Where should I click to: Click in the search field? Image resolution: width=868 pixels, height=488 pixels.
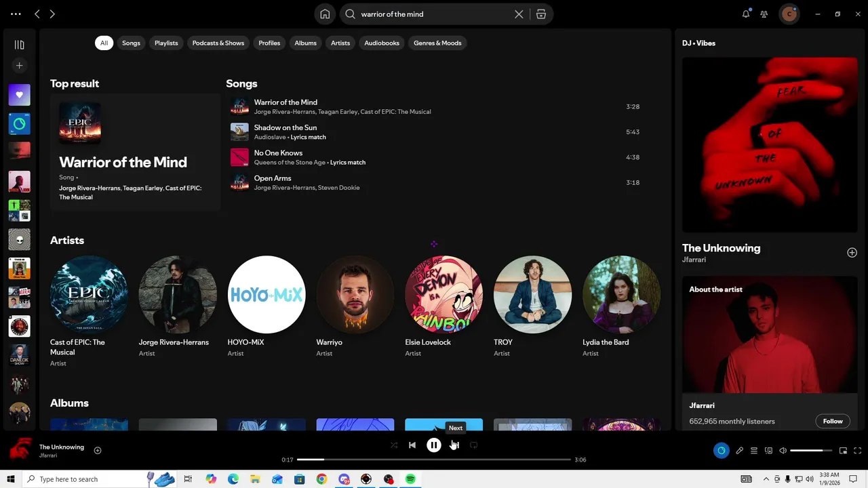tap(434, 14)
